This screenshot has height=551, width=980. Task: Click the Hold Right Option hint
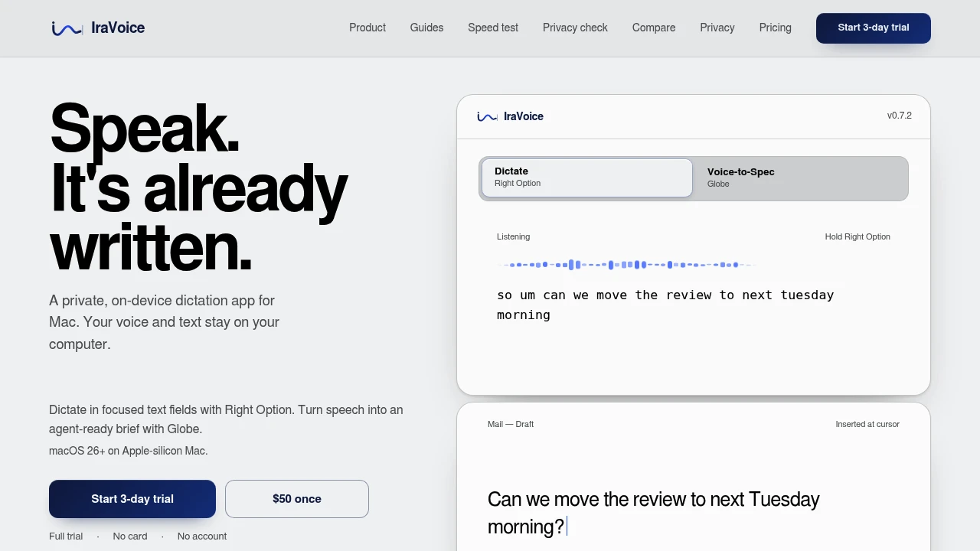click(x=857, y=236)
